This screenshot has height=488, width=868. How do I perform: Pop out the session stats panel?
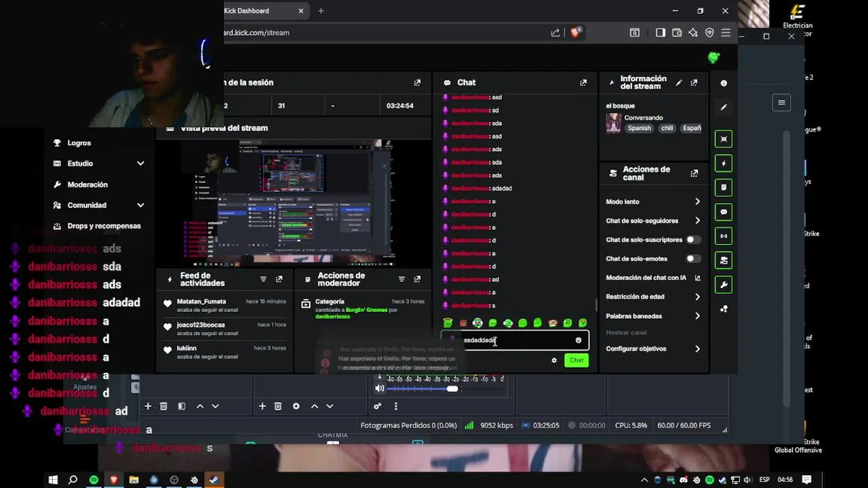(417, 83)
